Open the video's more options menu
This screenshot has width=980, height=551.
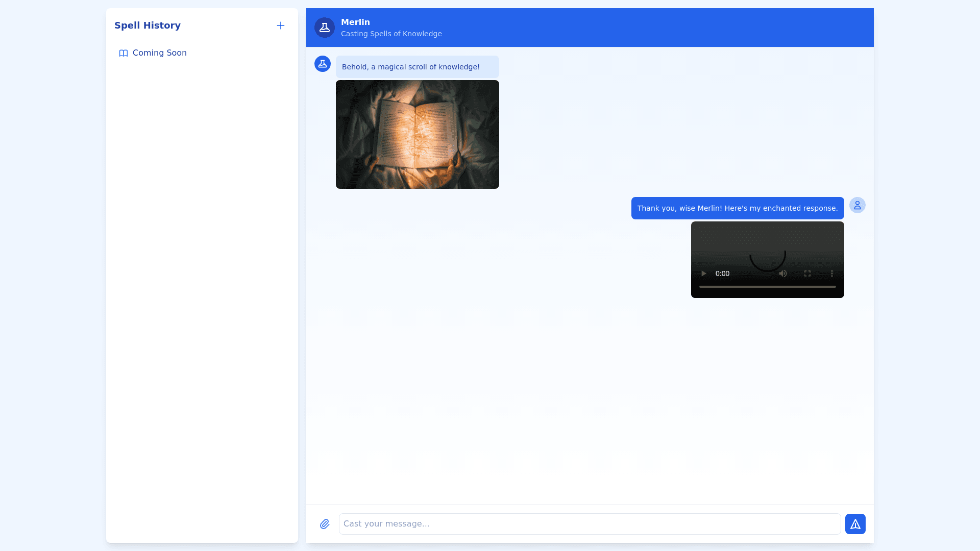pos(831,273)
